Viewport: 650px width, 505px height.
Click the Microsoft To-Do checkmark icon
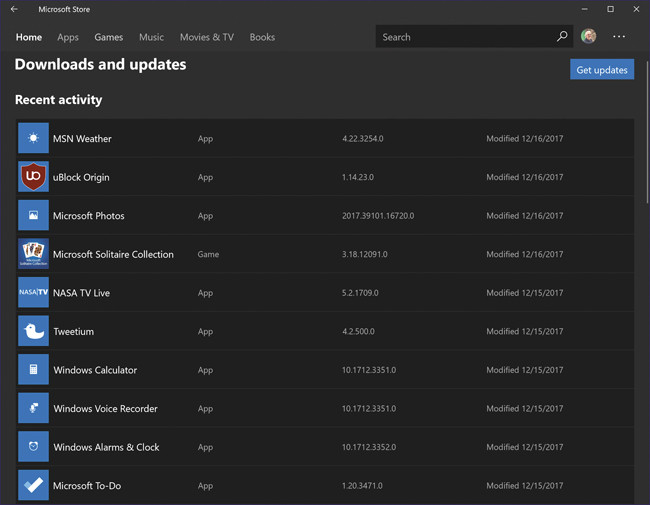[33, 485]
